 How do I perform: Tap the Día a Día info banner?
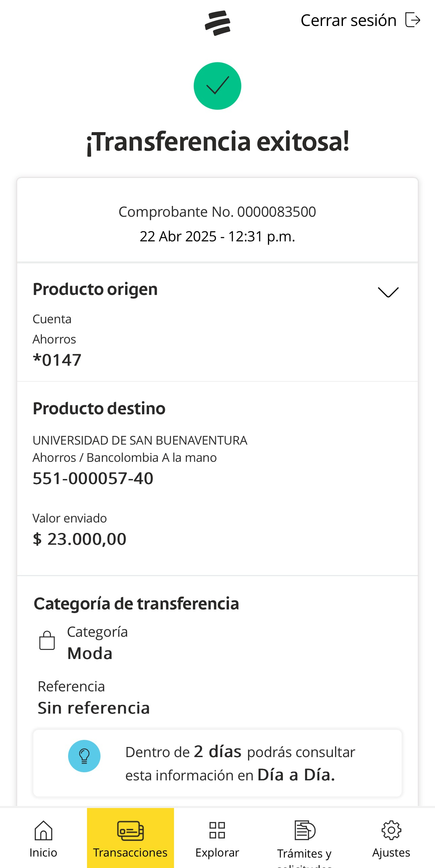point(217,763)
